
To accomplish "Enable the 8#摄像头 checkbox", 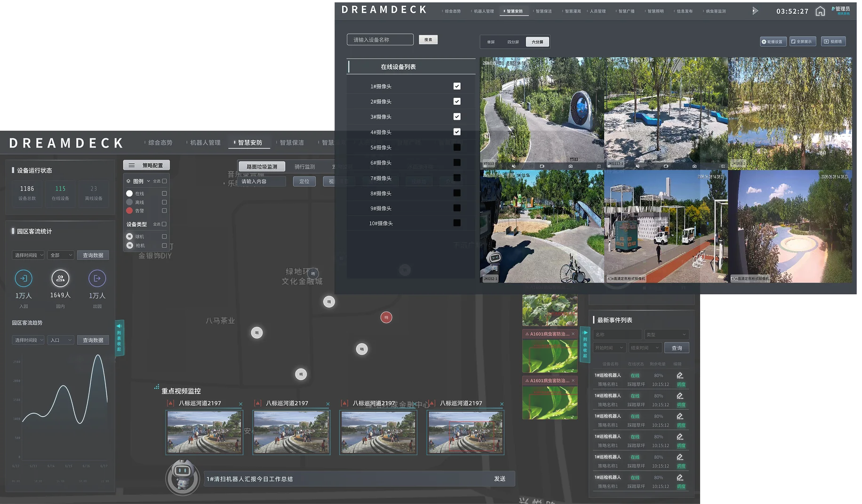I will [x=457, y=193].
